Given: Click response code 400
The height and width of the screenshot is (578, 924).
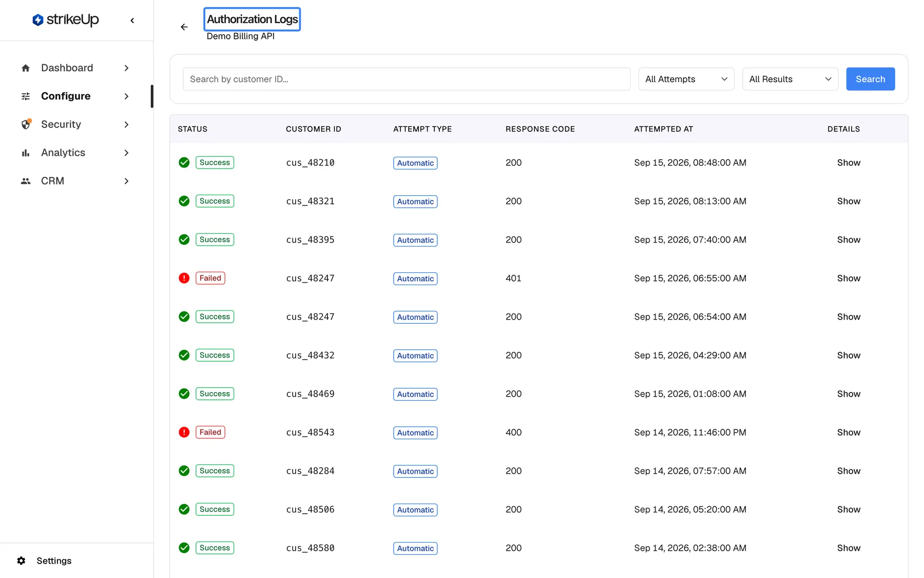Looking at the screenshot, I should 513,432.
